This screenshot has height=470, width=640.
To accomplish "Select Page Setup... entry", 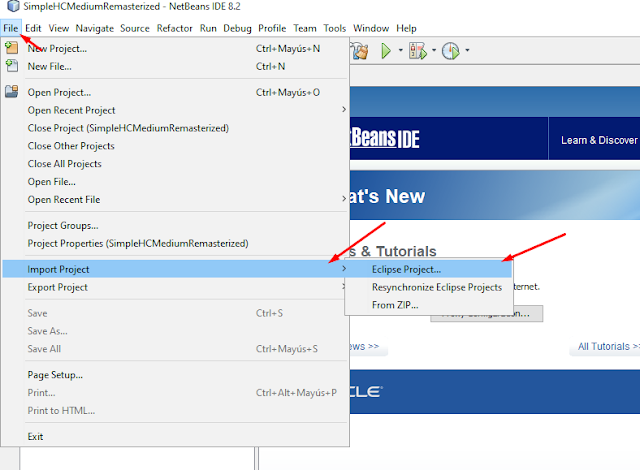I will click(176, 375).
